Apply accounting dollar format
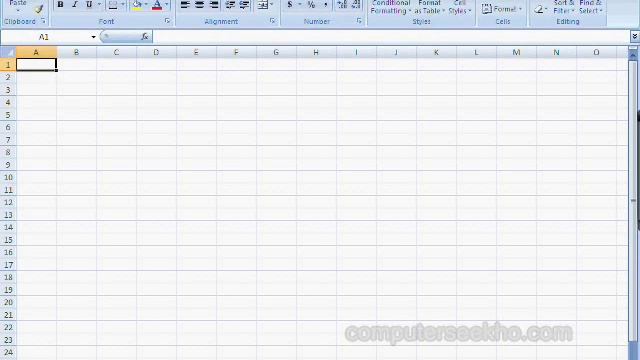This screenshot has width=640, height=360. pyautogui.click(x=290, y=4)
